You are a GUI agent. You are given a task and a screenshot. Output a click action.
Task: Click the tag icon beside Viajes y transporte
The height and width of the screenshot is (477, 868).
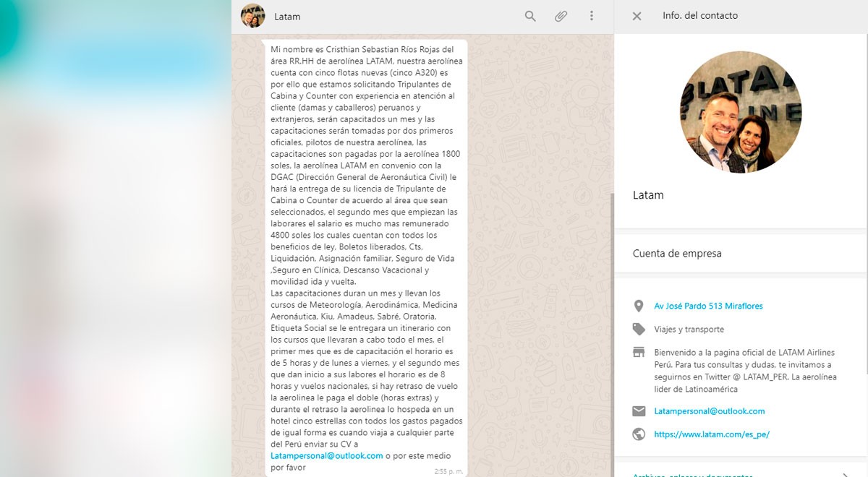pos(639,330)
